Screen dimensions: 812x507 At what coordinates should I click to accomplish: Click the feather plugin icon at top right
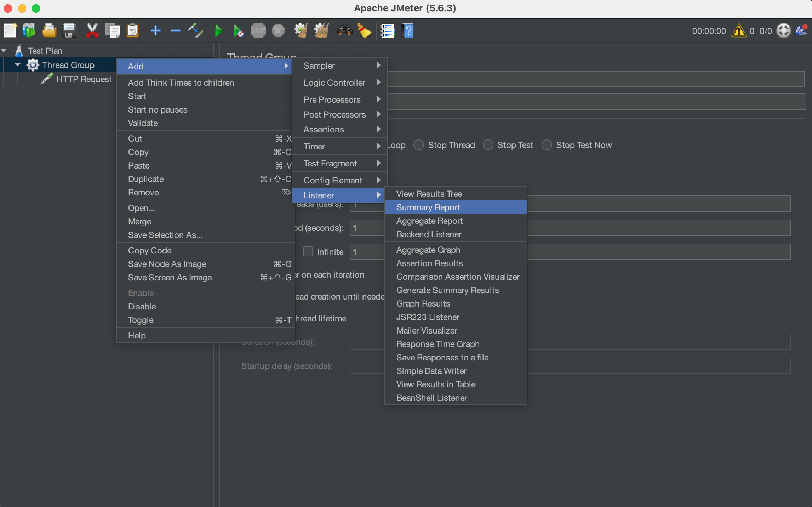802,31
